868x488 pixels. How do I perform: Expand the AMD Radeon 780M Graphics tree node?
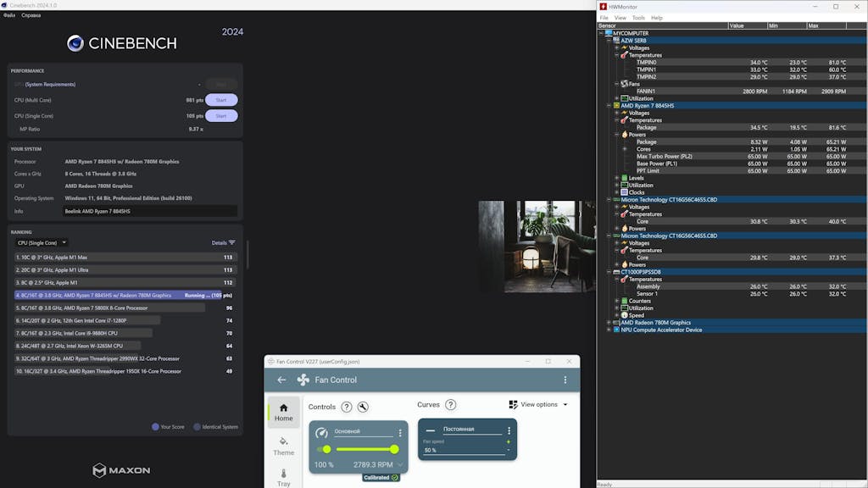609,323
